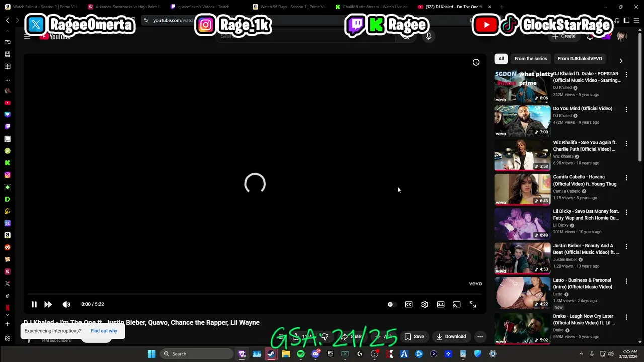Open Netflix in browser sidebar
The image size is (644, 362).
click(x=7, y=308)
